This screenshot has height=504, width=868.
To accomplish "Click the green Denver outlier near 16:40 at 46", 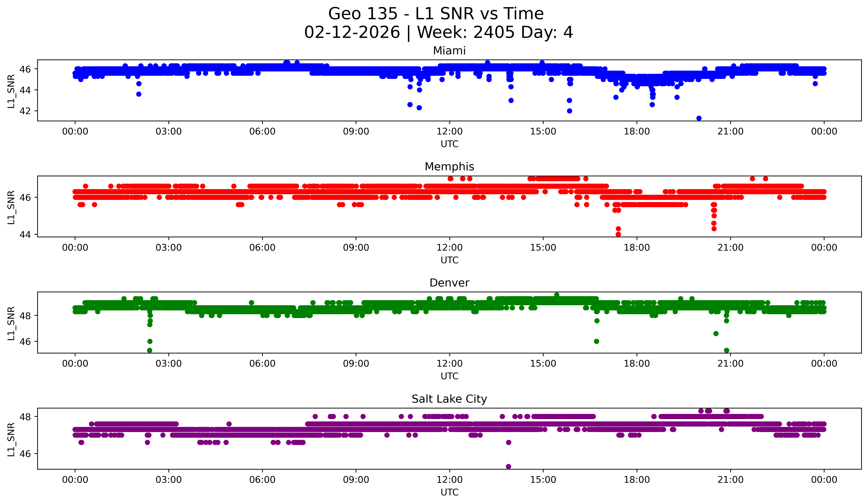I will click(597, 341).
